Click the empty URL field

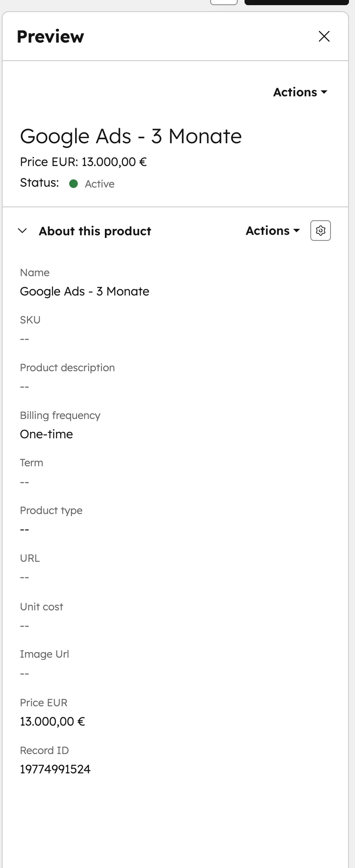click(24, 578)
